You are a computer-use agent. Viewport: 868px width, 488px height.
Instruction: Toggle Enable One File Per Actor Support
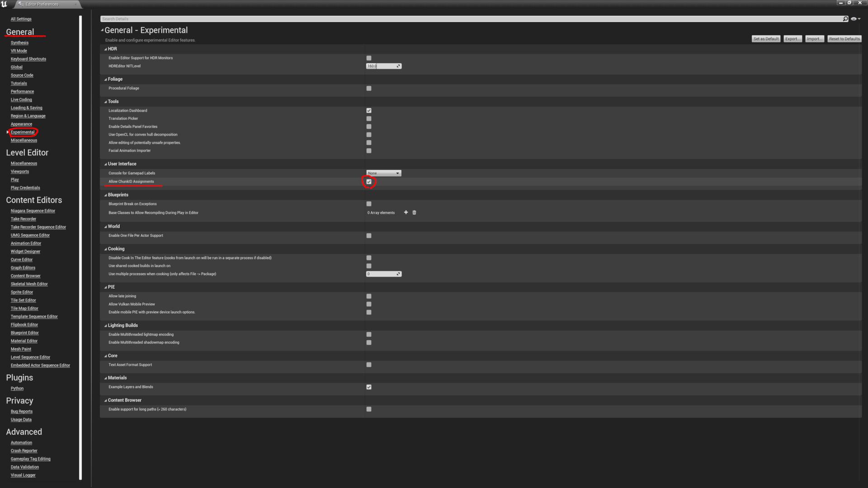point(369,236)
